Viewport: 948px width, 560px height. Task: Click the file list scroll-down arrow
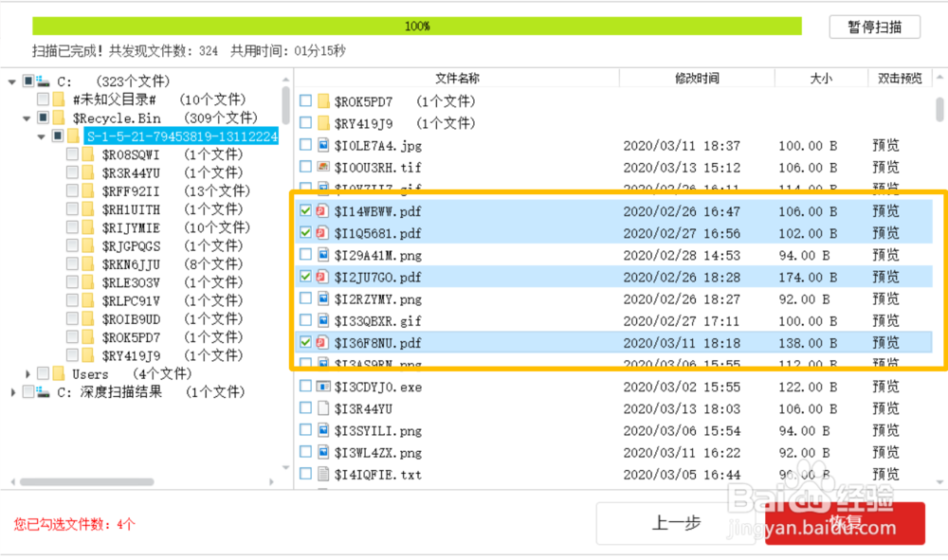(x=939, y=481)
